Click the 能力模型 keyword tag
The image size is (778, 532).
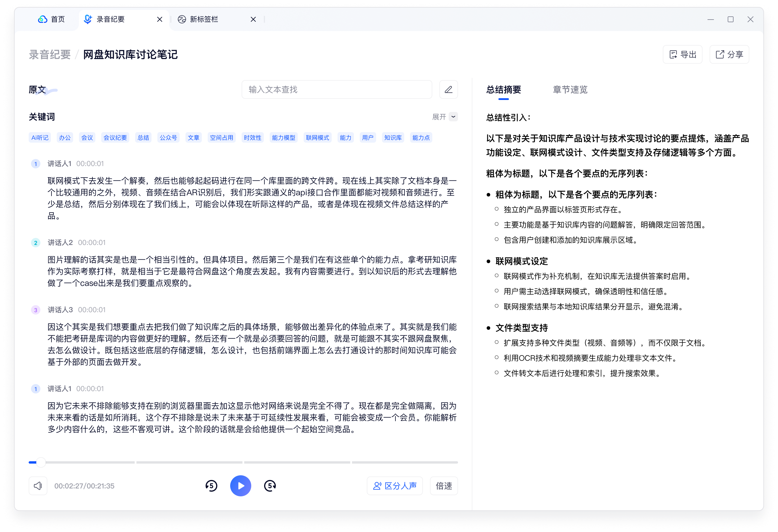(x=283, y=137)
